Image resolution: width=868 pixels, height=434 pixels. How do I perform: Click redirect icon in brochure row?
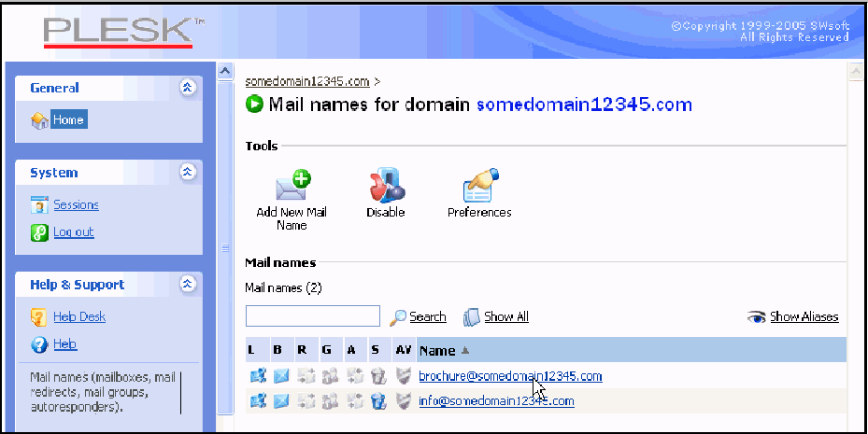pos(306,376)
